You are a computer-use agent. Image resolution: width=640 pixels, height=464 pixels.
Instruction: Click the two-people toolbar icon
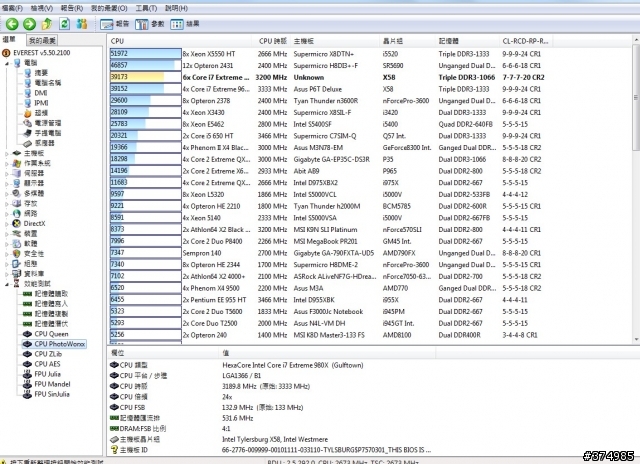click(82, 24)
